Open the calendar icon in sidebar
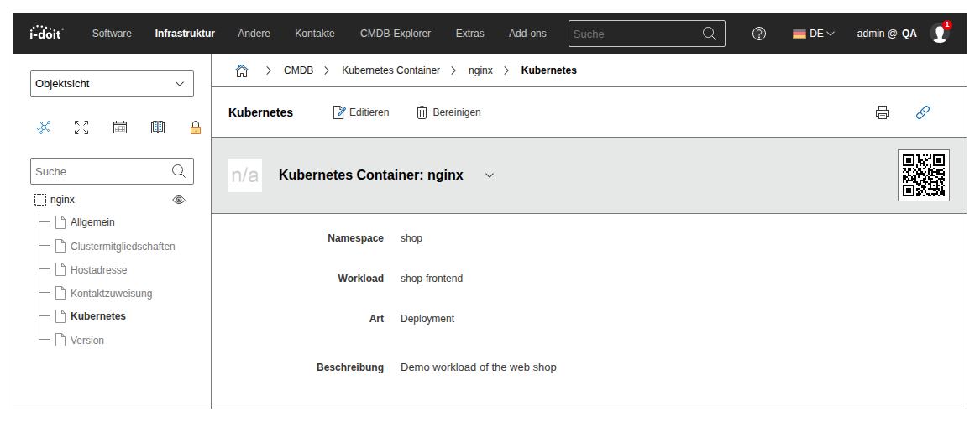Screen dimensions: 980x422 point(120,128)
